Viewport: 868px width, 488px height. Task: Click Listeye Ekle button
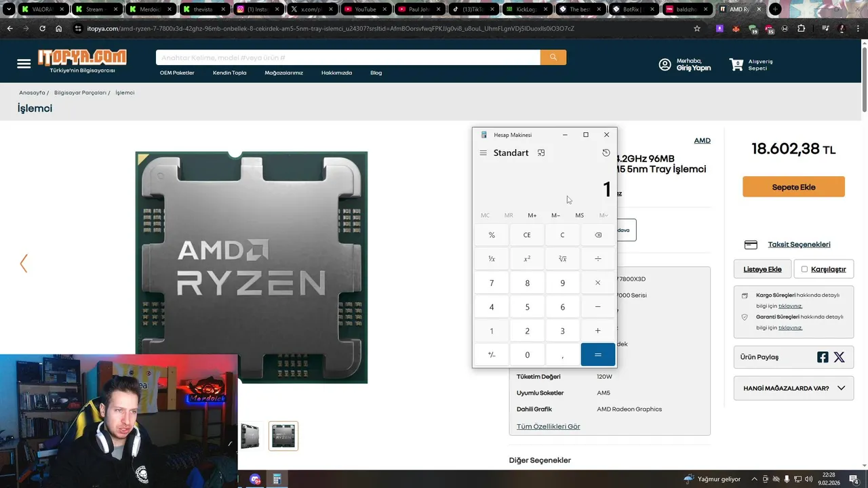[x=762, y=269]
